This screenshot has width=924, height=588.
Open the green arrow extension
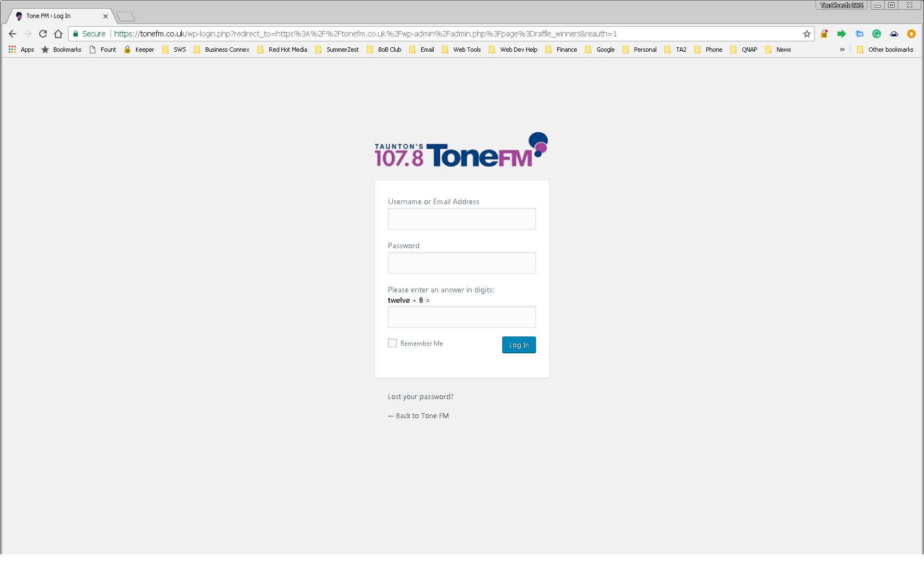[842, 34]
